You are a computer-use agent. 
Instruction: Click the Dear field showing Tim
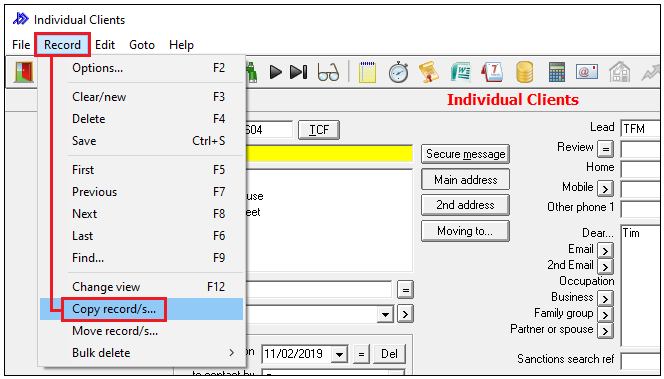(640, 286)
